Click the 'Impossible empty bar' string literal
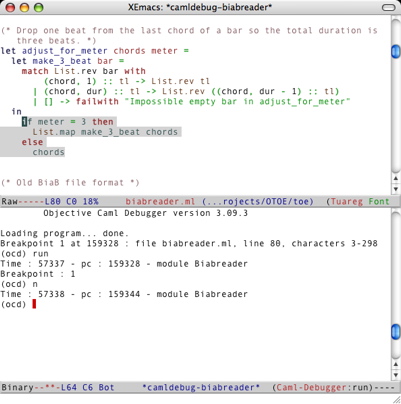The image size is (401, 404). 237,101
